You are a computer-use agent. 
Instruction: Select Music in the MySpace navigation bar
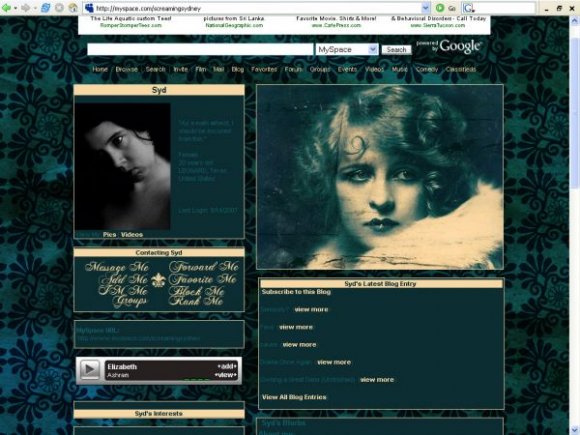[399, 69]
